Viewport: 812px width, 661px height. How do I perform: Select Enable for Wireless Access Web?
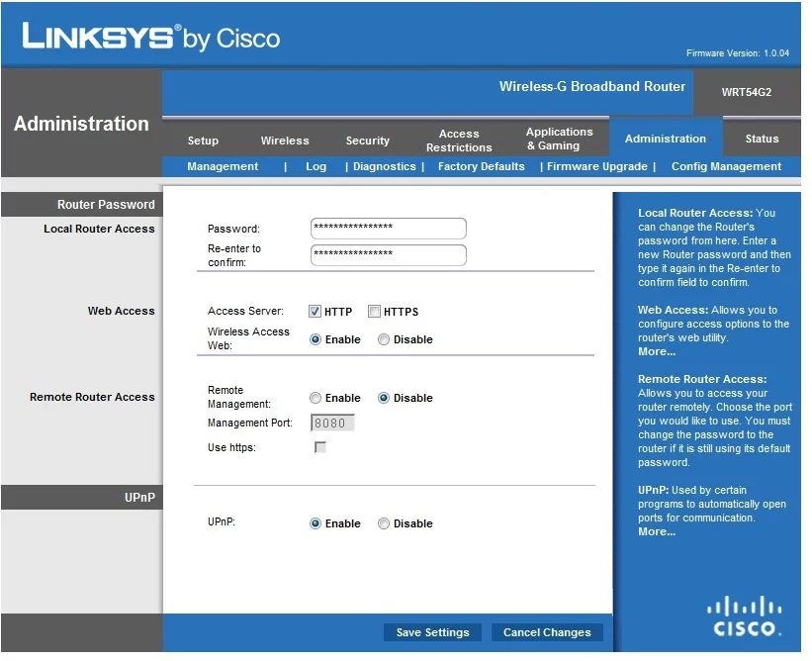[x=316, y=339]
